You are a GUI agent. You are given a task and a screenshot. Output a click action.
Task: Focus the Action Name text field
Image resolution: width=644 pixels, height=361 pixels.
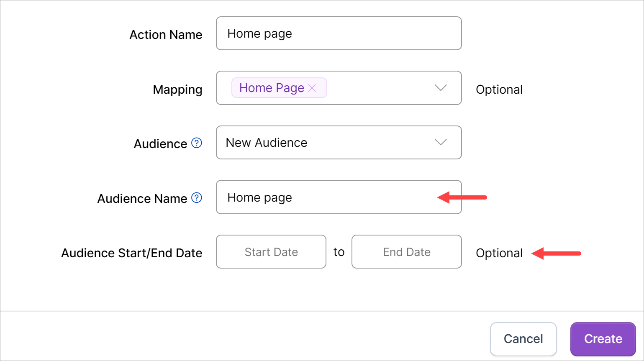coord(339,33)
